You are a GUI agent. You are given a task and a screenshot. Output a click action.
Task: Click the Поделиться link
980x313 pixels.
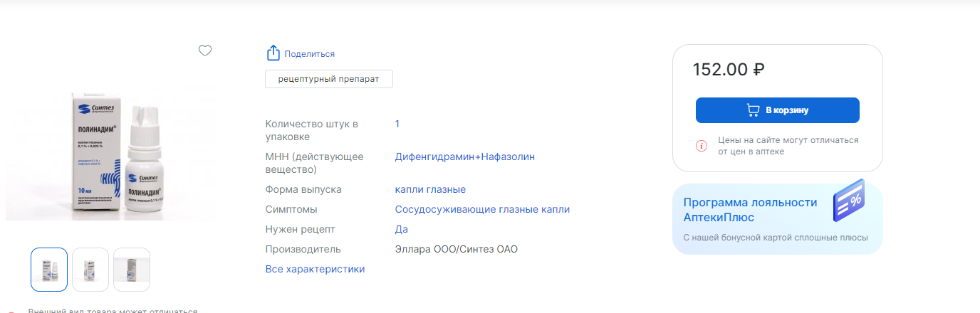coord(310,54)
